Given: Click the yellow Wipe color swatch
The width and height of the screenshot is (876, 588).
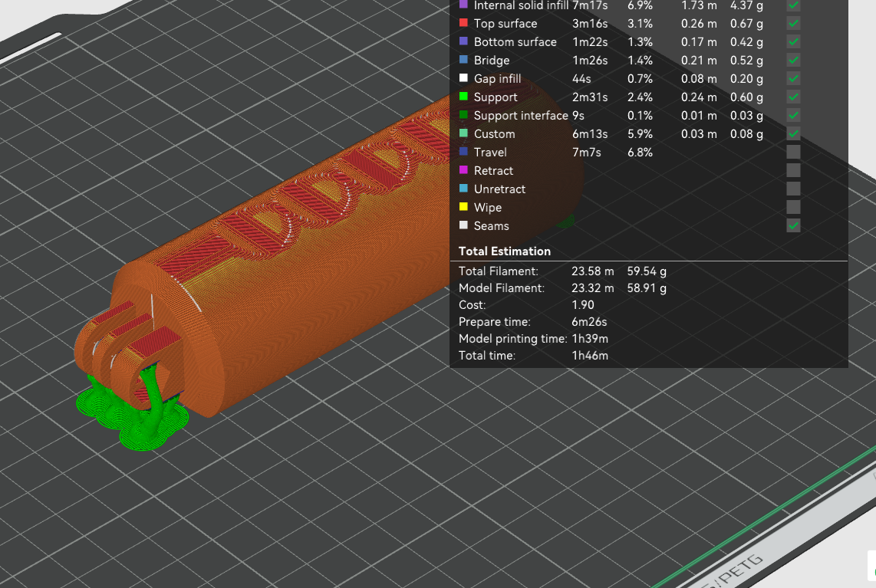Looking at the screenshot, I should click(x=463, y=207).
